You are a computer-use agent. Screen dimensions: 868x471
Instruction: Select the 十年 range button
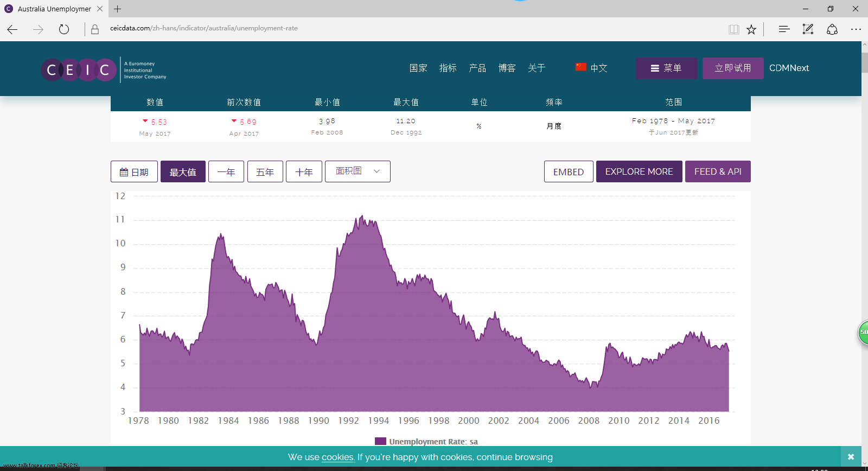[x=304, y=171]
